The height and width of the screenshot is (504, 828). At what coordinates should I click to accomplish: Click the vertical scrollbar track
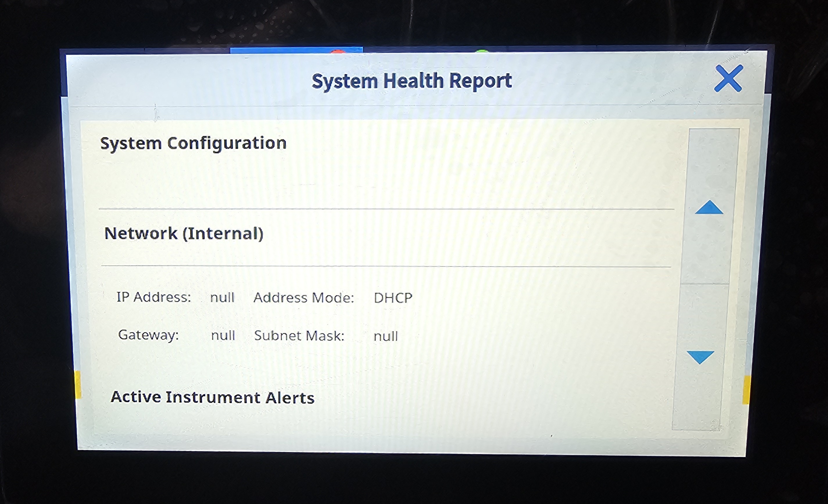click(706, 279)
